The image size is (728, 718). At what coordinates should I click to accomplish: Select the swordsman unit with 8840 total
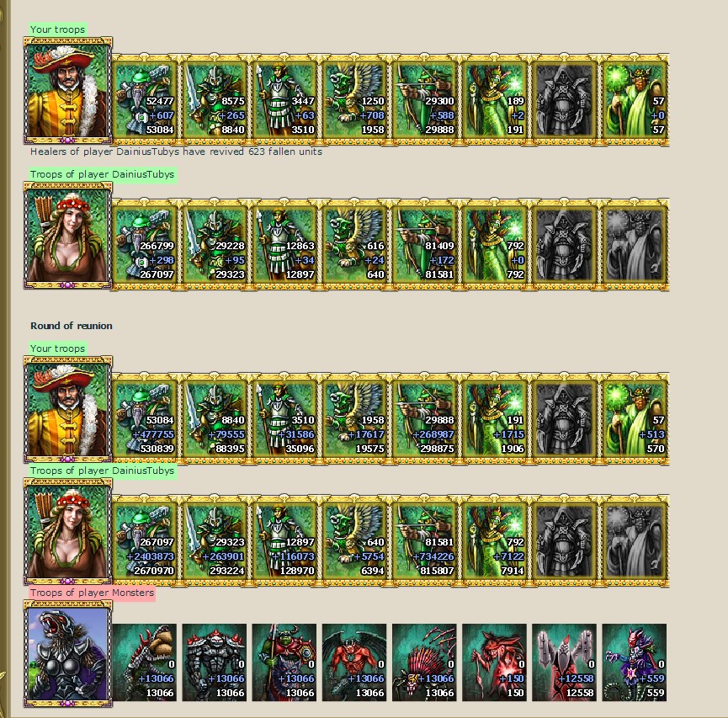(215, 100)
